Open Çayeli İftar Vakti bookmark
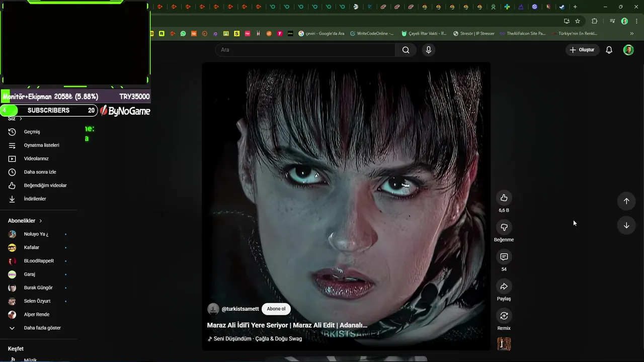Viewport: 644px width, 362px height. click(424, 34)
